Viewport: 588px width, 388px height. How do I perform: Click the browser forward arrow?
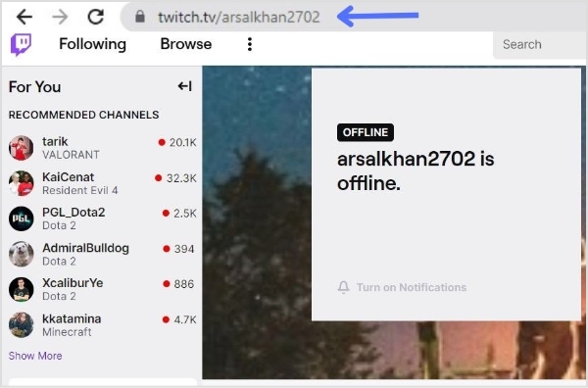(x=60, y=17)
